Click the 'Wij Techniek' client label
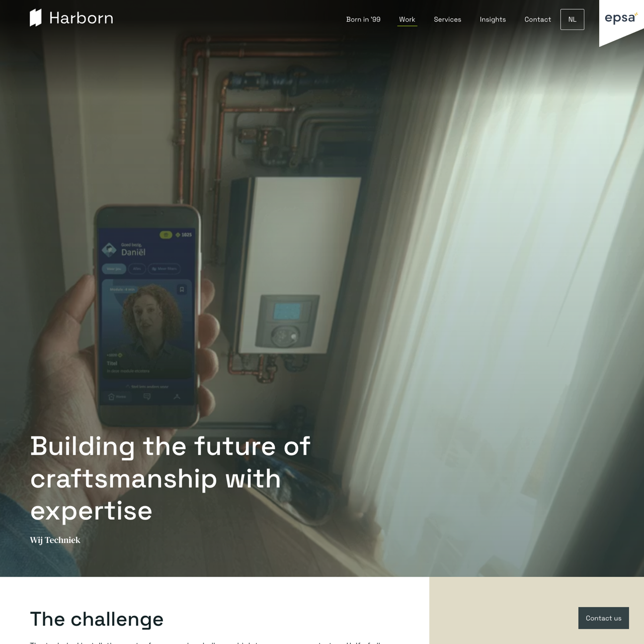 (55, 540)
